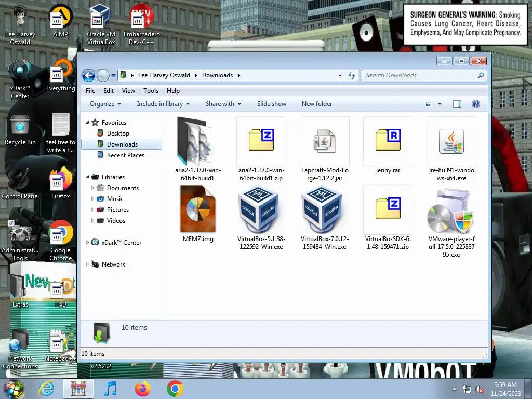Click the taskbar clock showing 9:59 AM
Image resolution: width=532 pixels, height=399 pixels.
(506, 389)
